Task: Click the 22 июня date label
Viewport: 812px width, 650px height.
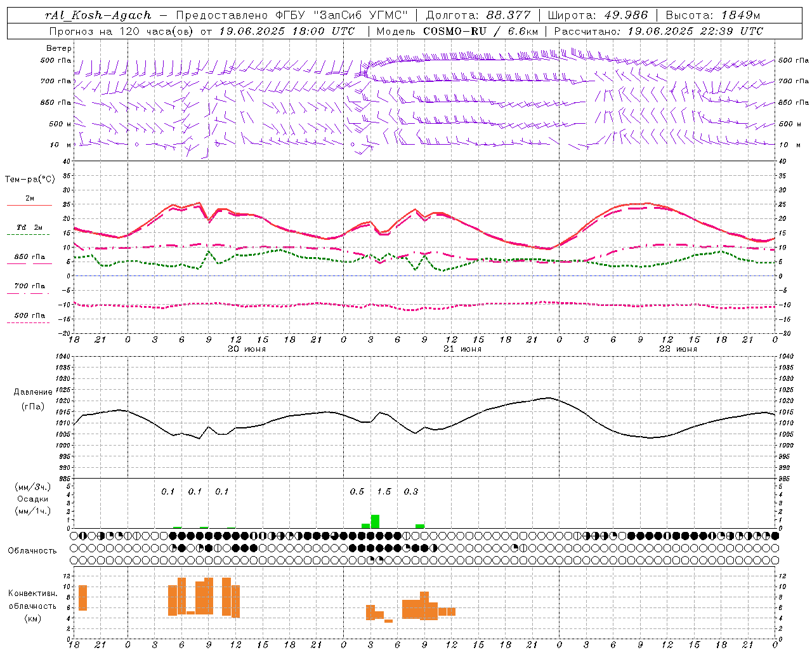Action: [678, 348]
